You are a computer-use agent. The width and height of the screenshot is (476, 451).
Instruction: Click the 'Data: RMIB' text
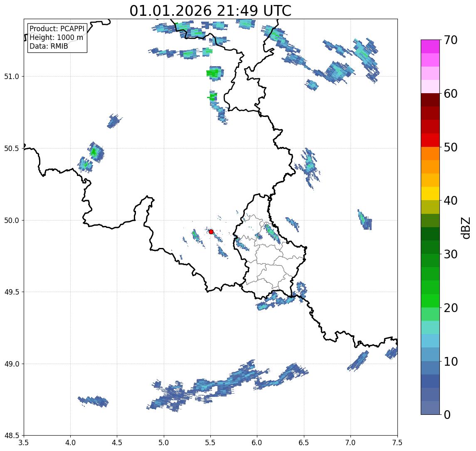click(x=49, y=46)
